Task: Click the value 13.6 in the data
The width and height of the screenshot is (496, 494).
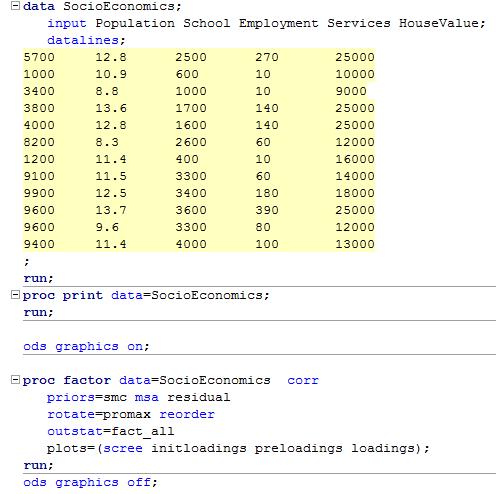Action: 111,108
